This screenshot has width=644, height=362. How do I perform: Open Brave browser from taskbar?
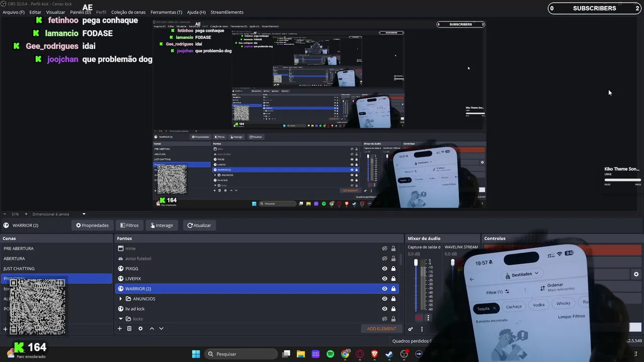[x=374, y=354]
